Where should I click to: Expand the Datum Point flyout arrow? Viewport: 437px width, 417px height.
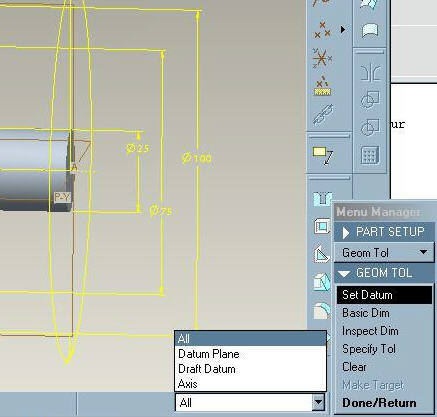(343, 30)
